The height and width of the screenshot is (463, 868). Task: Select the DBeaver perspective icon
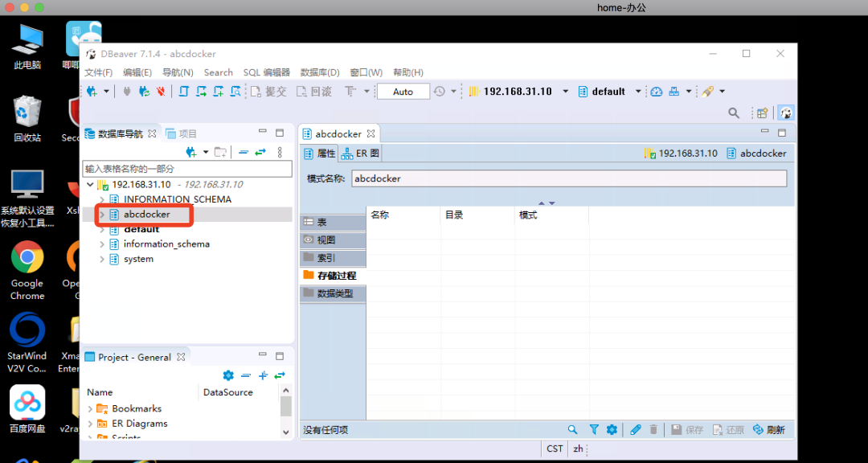point(785,113)
